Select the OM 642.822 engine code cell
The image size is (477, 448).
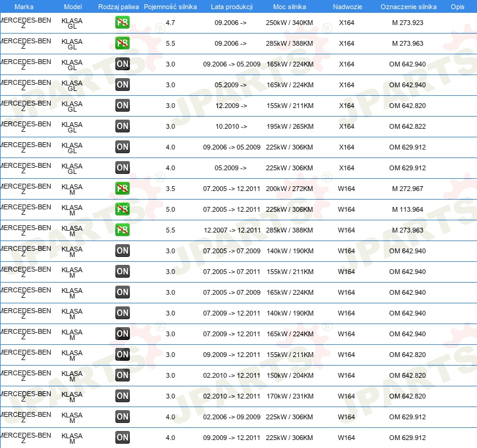click(407, 126)
